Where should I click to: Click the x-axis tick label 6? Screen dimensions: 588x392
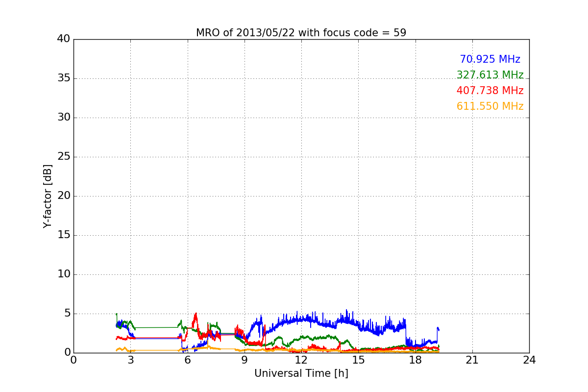187,360
